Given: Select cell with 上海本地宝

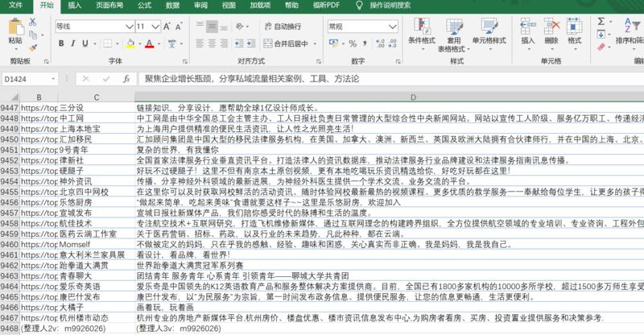Looking at the screenshot, I should click(x=96, y=129).
